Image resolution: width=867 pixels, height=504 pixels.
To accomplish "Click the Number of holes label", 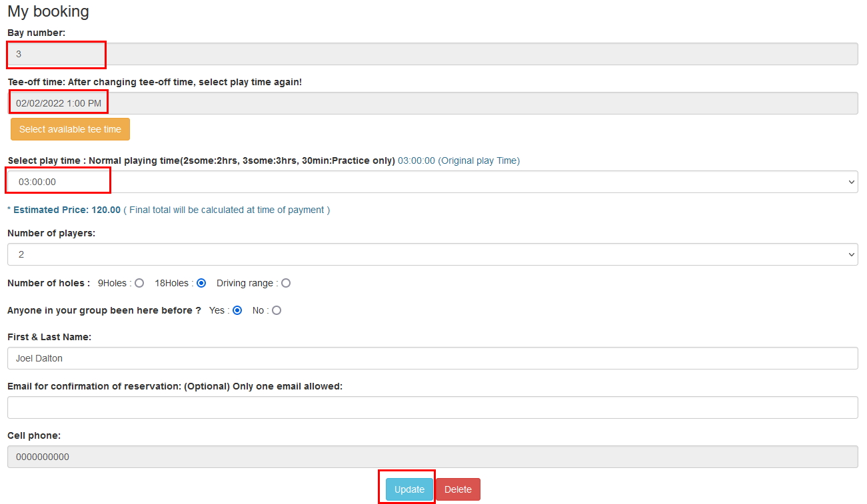I will pyautogui.click(x=48, y=283).
